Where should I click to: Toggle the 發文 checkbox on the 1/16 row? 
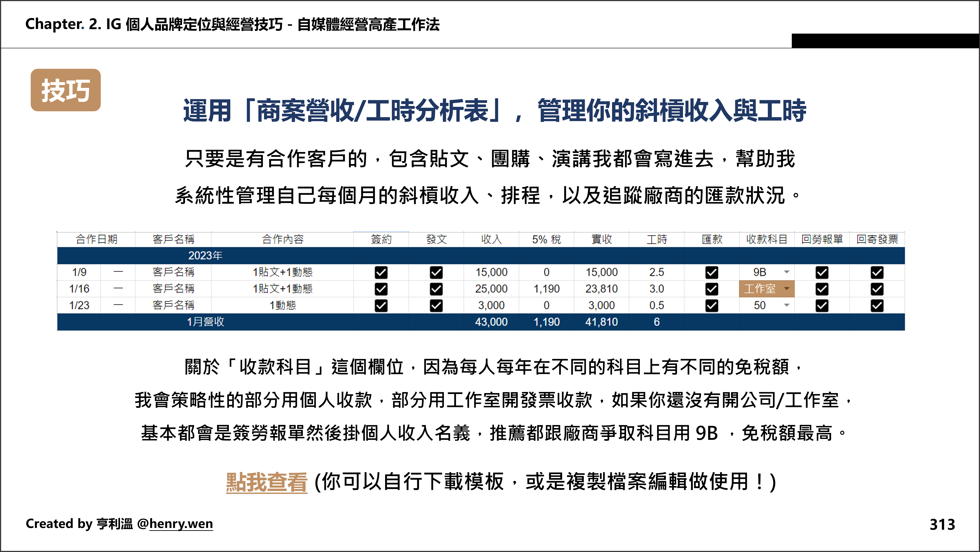436,288
